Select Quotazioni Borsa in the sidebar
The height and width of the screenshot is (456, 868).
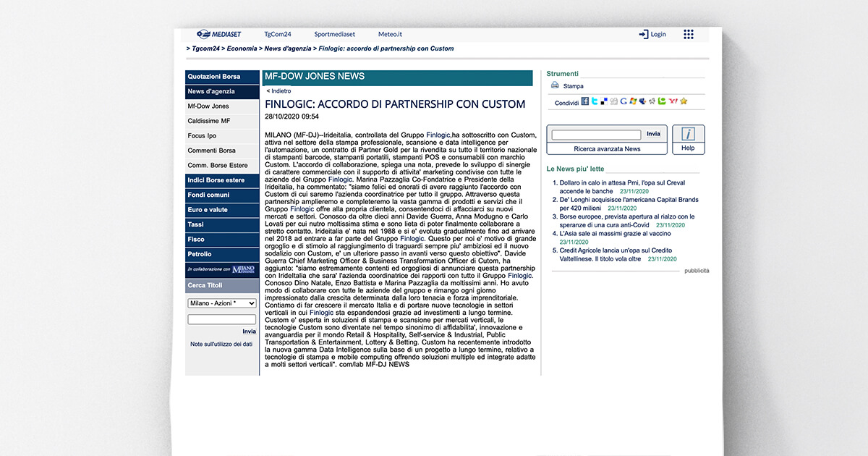222,77
